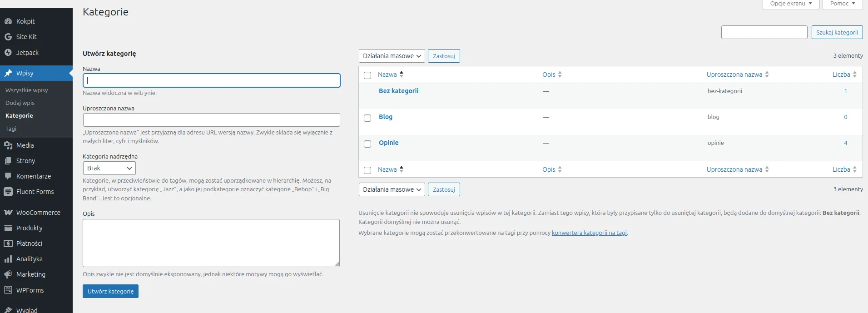Click the slug text opinie

pos(715,143)
